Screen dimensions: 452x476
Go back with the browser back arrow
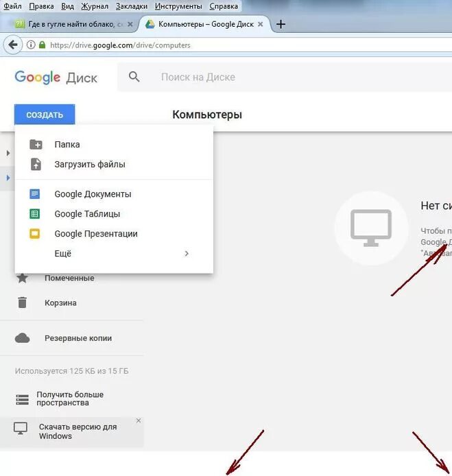tap(13, 45)
